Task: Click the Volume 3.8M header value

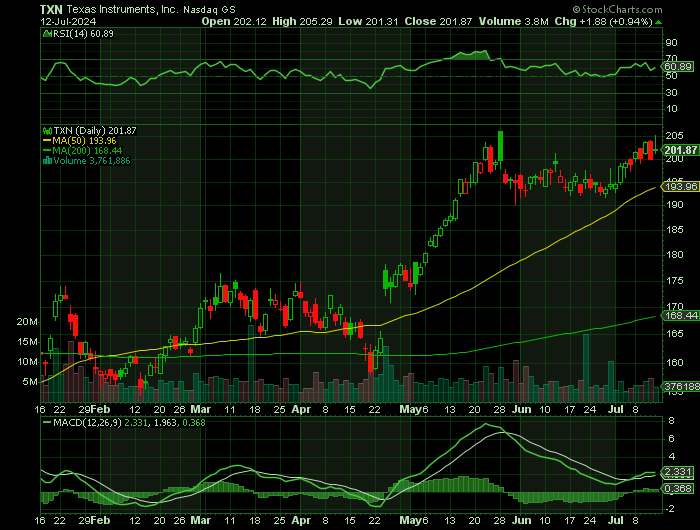Action: (x=513, y=21)
